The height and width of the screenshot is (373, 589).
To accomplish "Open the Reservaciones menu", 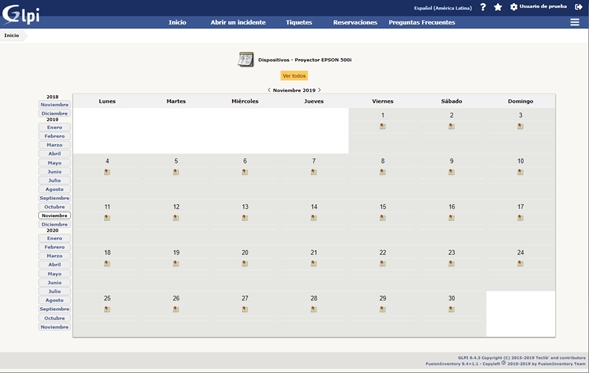I will point(355,23).
